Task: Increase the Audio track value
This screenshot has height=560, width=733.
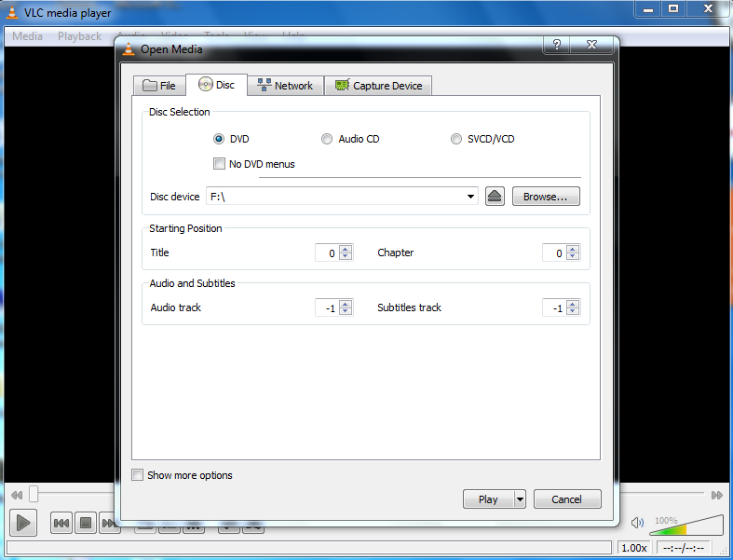Action: [346, 304]
